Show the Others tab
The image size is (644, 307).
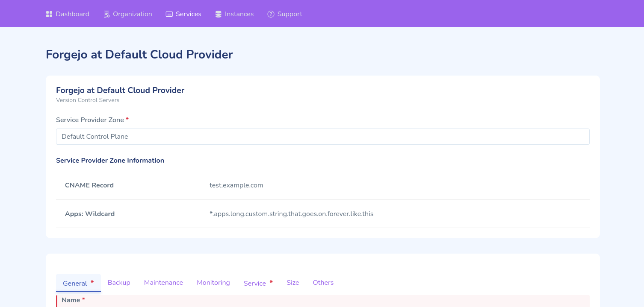coord(323,283)
